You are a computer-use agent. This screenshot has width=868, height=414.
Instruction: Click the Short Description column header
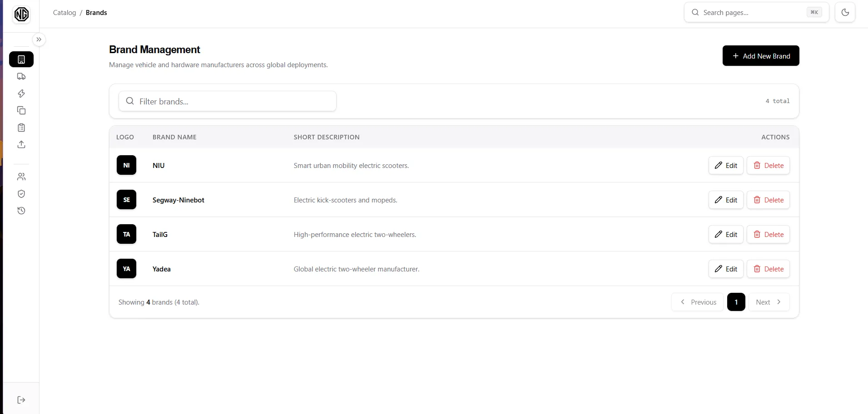click(x=327, y=137)
